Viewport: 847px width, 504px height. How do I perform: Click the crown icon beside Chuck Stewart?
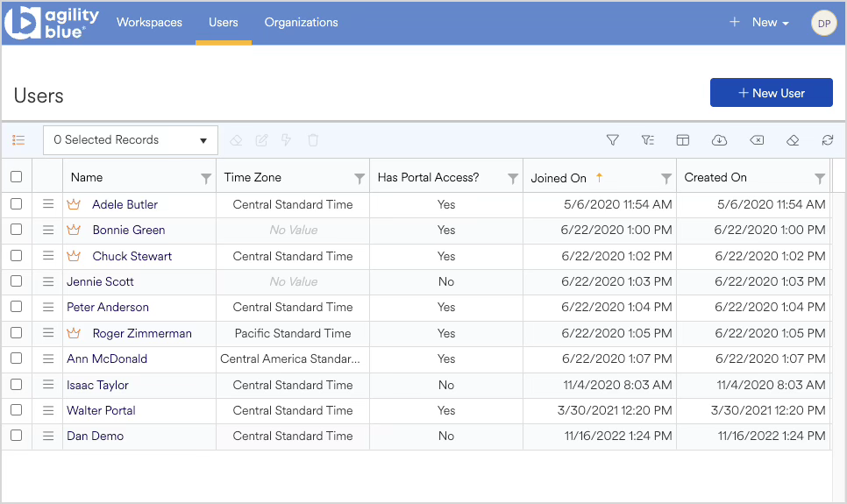(74, 256)
